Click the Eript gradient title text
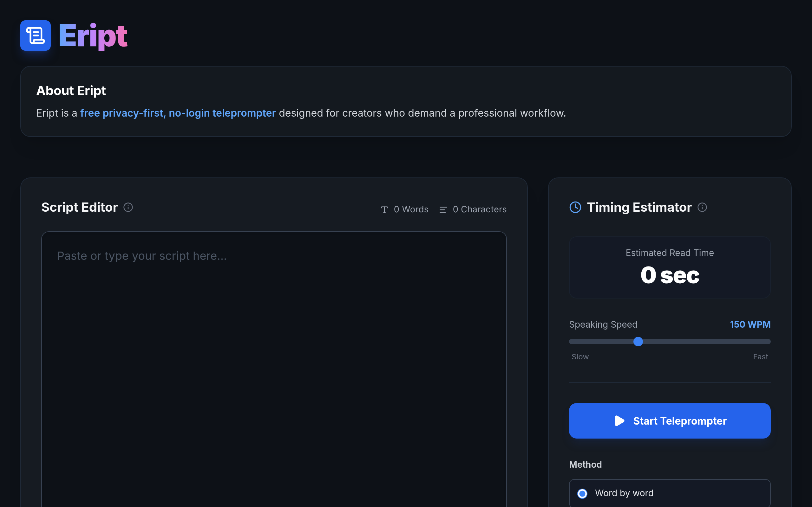Image resolution: width=812 pixels, height=507 pixels. [93, 35]
